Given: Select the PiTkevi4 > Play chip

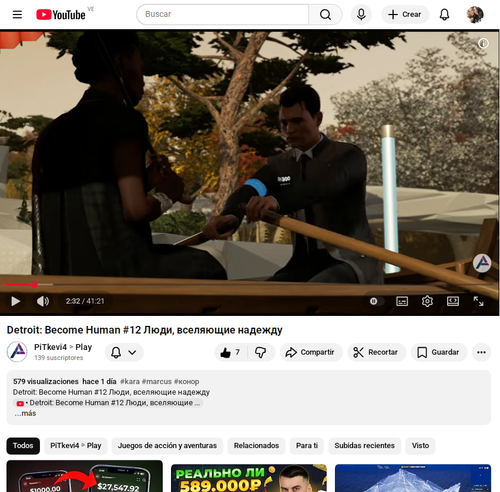Looking at the screenshot, I should coord(76,446).
